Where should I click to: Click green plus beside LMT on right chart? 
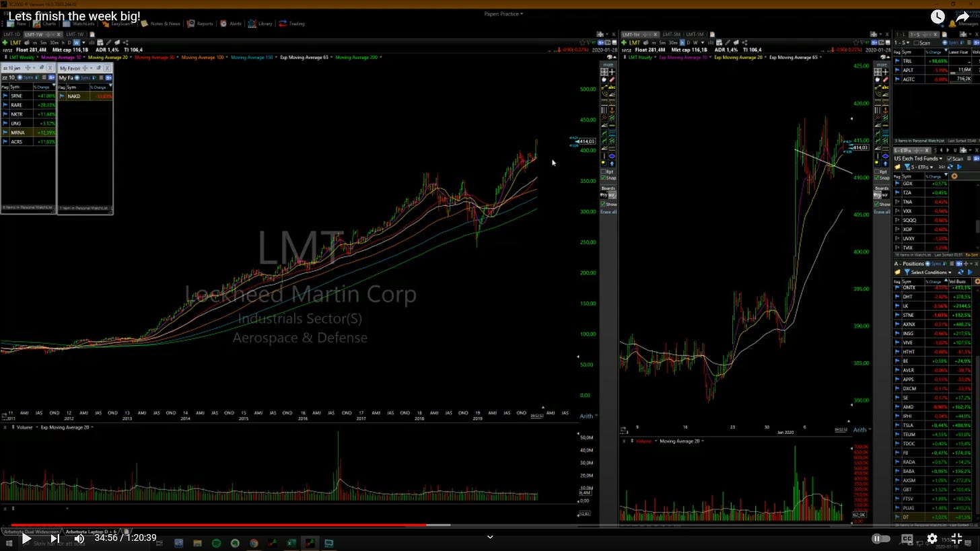click(x=624, y=42)
